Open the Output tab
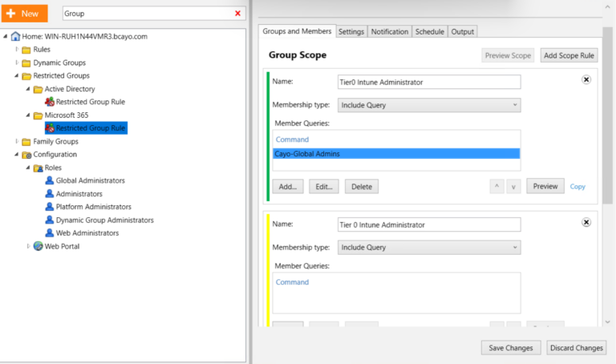The width and height of the screenshot is (616, 364). 462,32
